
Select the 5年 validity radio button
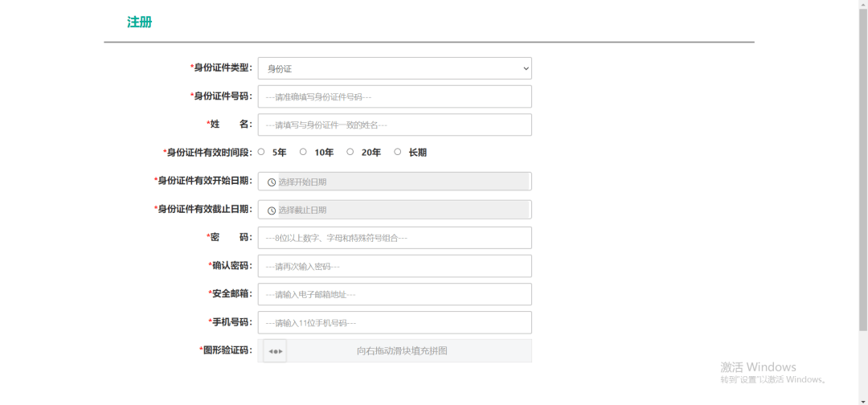coord(262,152)
